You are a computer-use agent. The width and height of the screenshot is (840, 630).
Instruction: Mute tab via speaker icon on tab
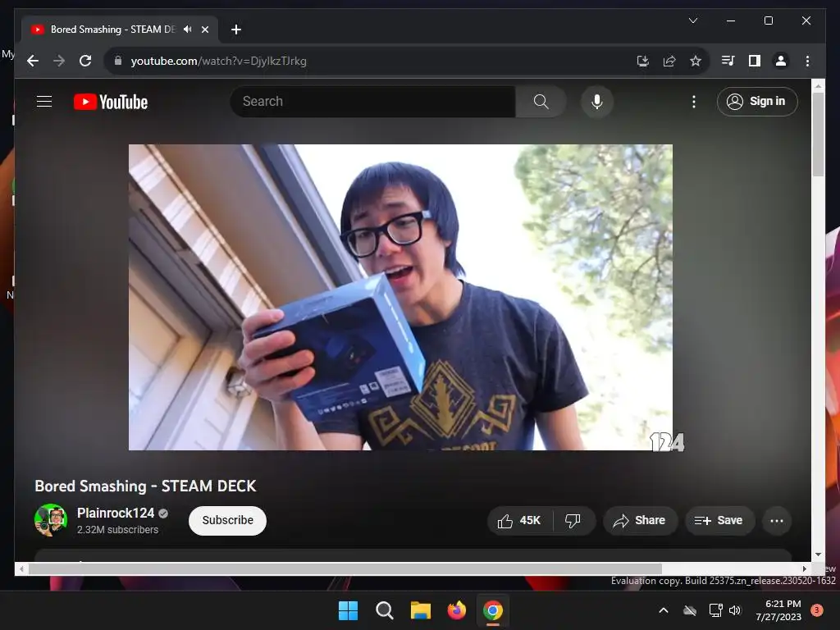pyautogui.click(x=188, y=30)
